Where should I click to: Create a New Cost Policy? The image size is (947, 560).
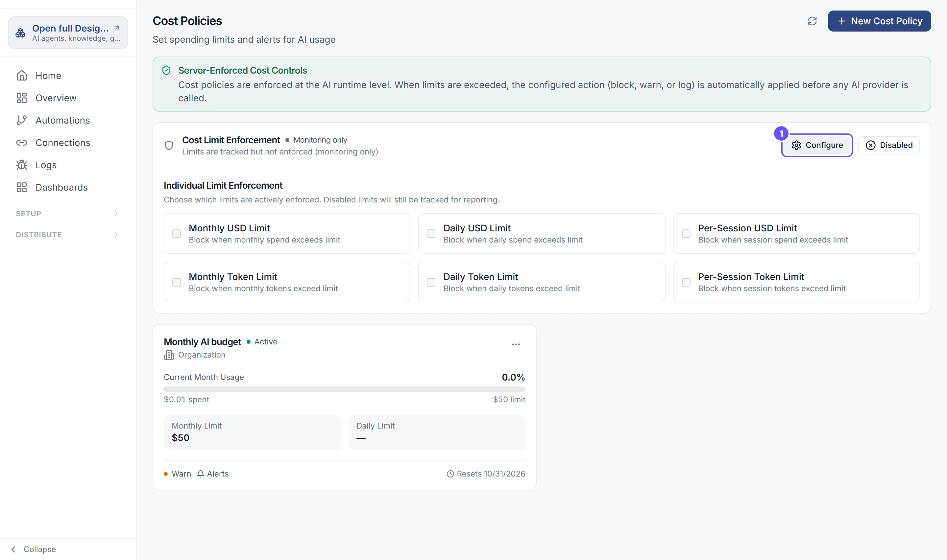pos(879,21)
